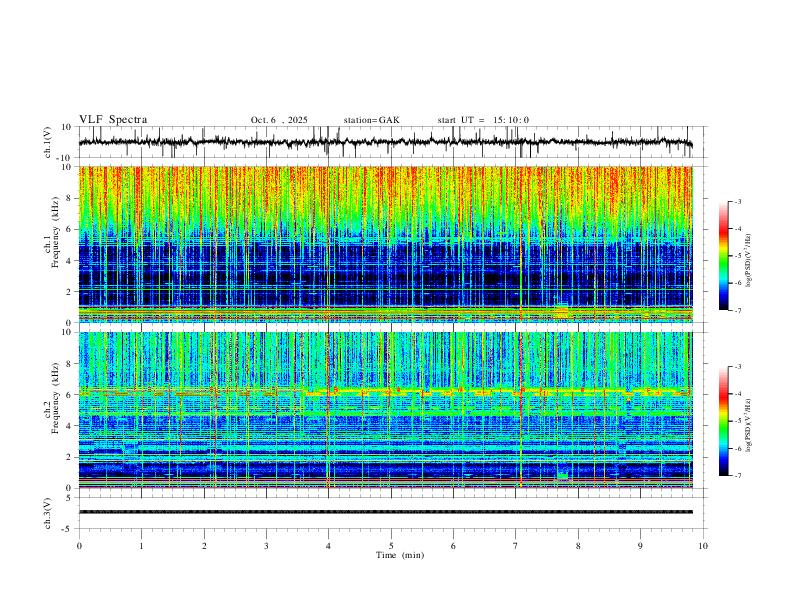This screenshot has width=792, height=612.
Task: Click the ch.2 'Frequency (kHz)' axis label
Action: point(55,398)
